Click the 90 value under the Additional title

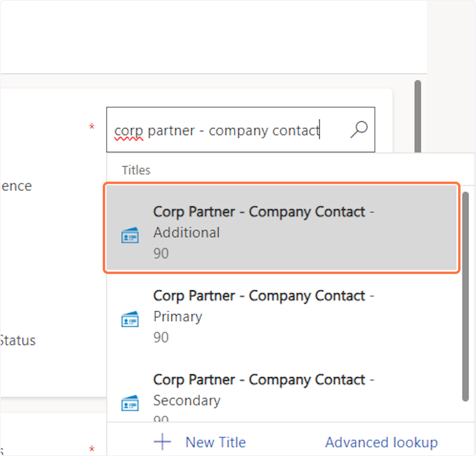pos(161,253)
